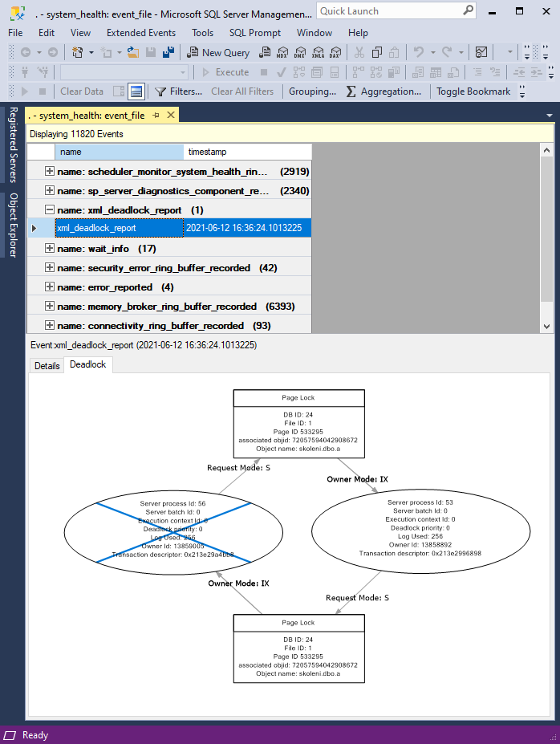This screenshot has width=560, height=744.
Task: Open the Registered Servers side panel
Action: coord(14,144)
